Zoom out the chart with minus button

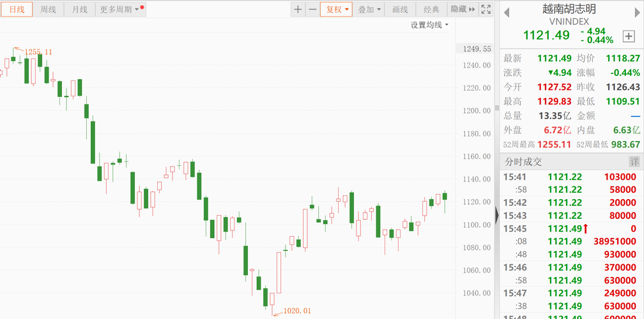click(x=312, y=9)
